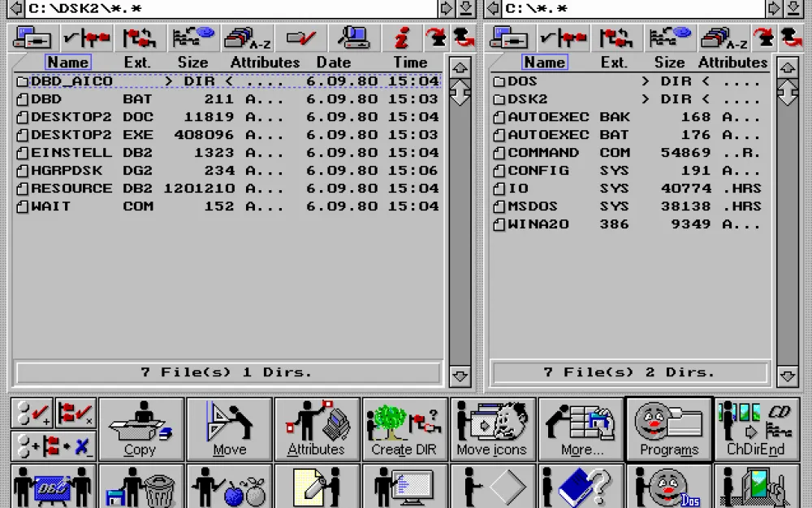Click the apples compare icon in bottom row

pyautogui.click(x=230, y=487)
